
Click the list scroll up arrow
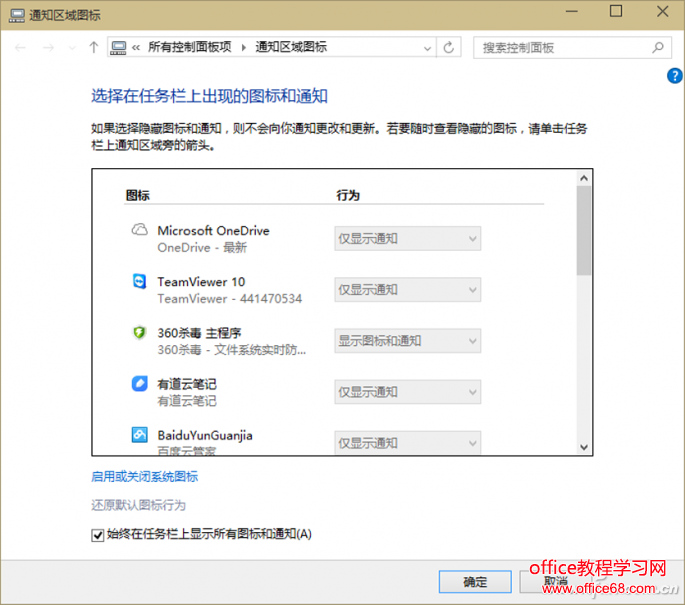584,178
